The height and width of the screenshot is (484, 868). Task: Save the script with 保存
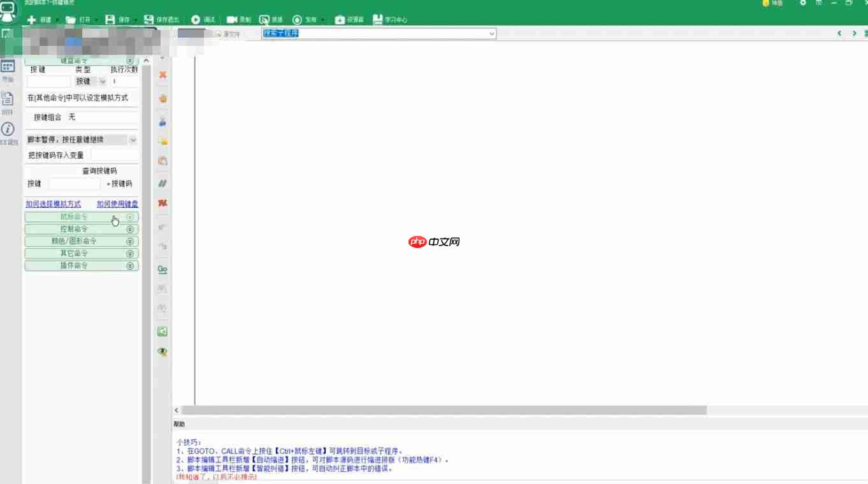pyautogui.click(x=117, y=20)
